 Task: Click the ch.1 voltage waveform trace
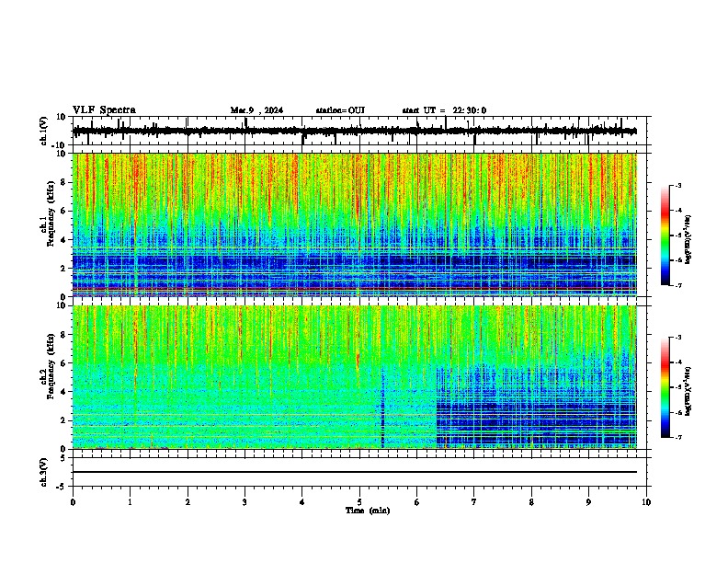pyautogui.click(x=355, y=131)
